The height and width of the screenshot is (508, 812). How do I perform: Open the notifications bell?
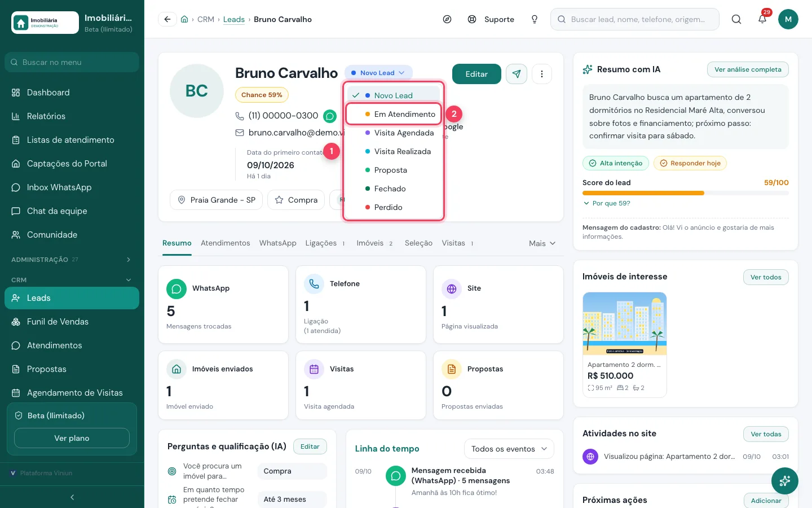coord(762,19)
